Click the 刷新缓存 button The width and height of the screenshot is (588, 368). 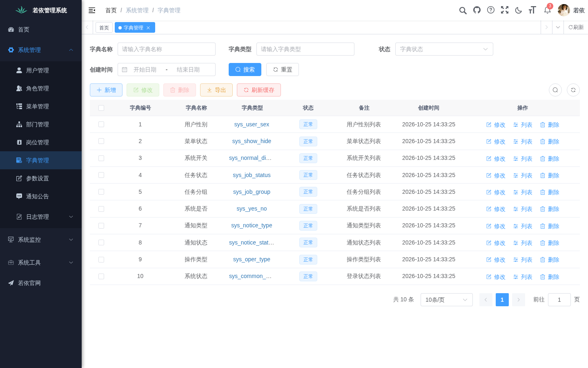click(259, 90)
